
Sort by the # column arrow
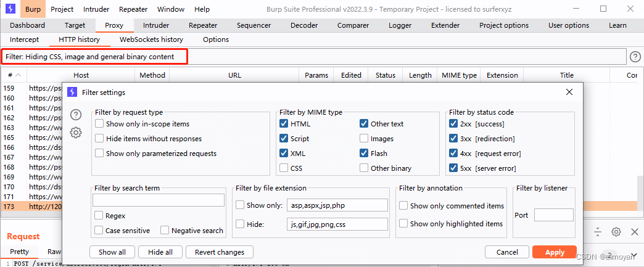coord(19,75)
